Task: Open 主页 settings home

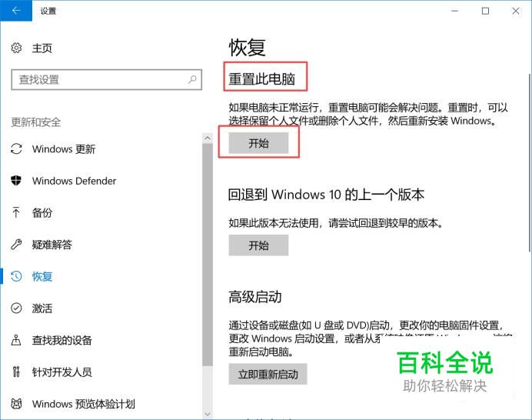Action: [x=42, y=48]
